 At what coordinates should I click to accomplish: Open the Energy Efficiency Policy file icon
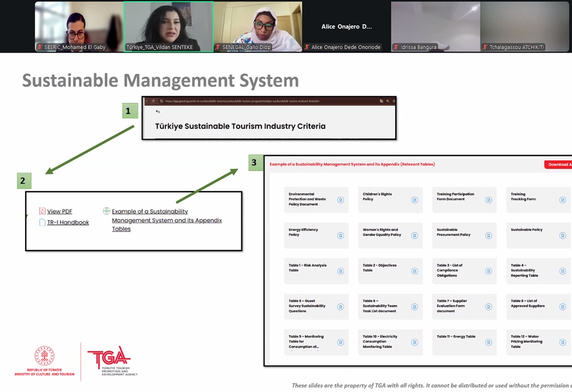tap(340, 235)
